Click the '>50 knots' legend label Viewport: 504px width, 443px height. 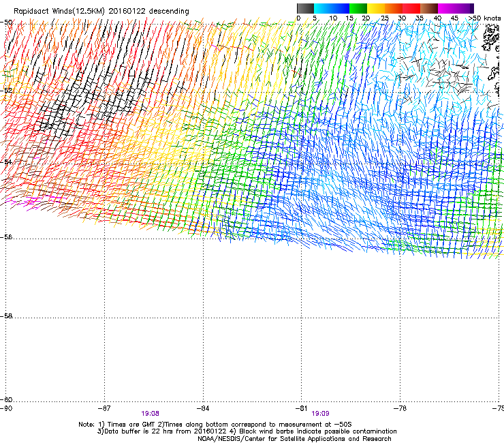tap(484, 18)
